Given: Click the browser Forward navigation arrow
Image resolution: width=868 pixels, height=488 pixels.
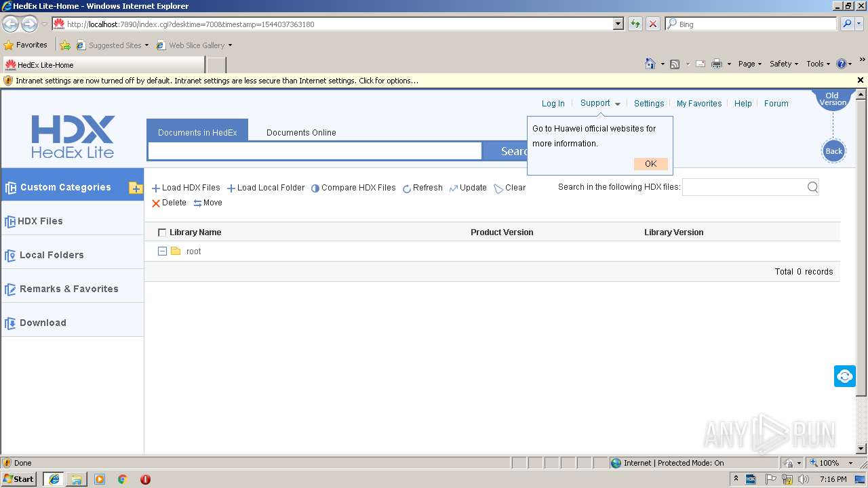Looking at the screenshot, I should click(x=29, y=24).
